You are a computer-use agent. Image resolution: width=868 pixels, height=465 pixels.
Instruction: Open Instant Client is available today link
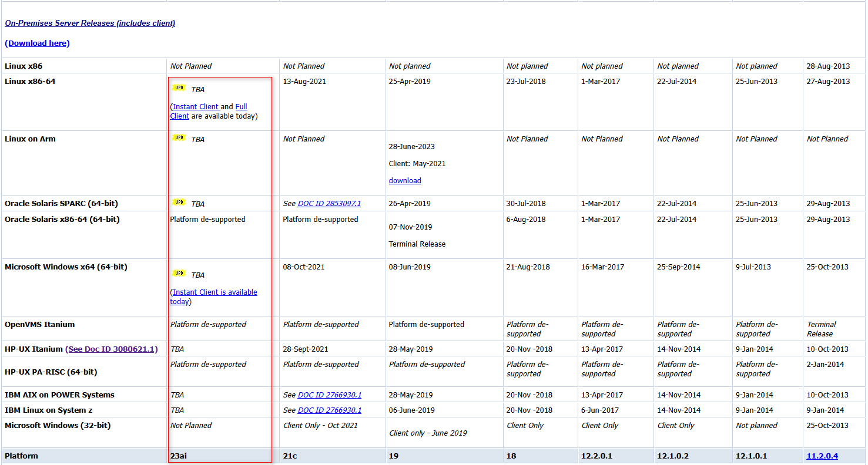pyautogui.click(x=214, y=297)
